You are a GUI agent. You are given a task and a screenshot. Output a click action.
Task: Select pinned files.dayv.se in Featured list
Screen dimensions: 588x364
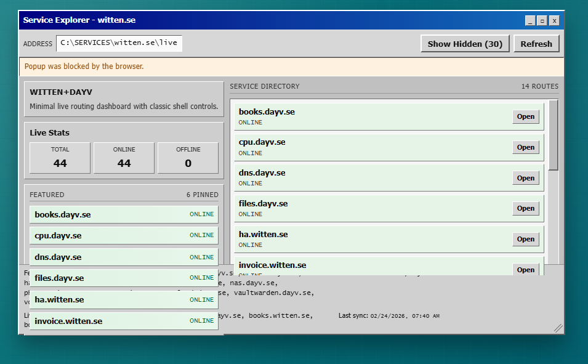pos(124,278)
